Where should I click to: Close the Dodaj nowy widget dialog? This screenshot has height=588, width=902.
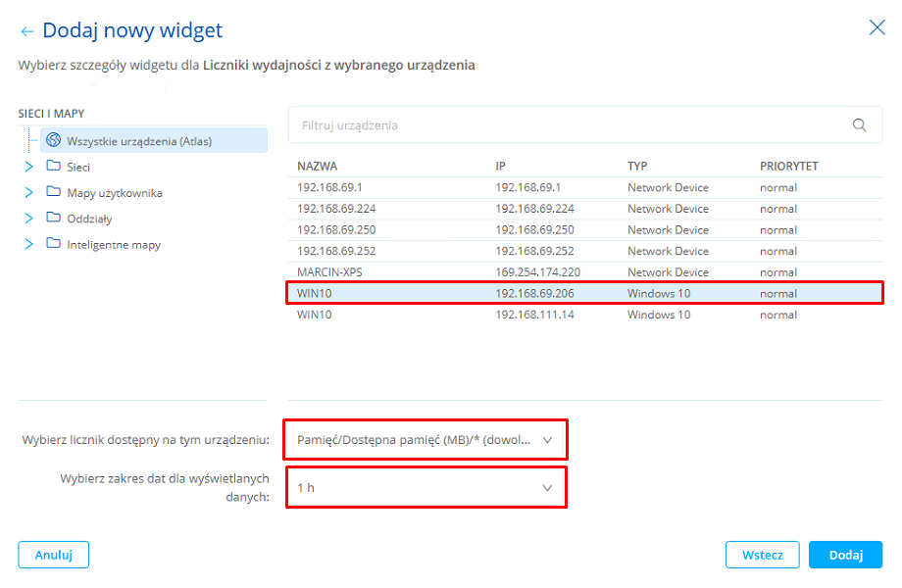tap(877, 27)
